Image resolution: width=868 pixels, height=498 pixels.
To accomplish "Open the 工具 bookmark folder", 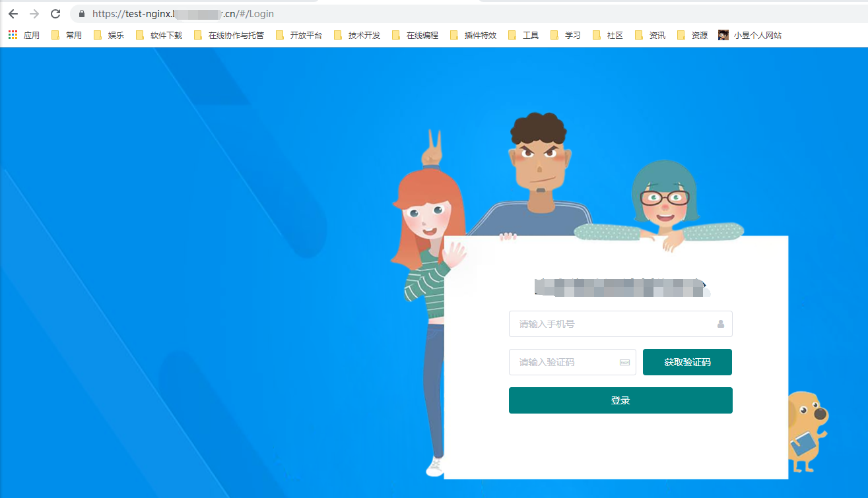I will (x=523, y=36).
